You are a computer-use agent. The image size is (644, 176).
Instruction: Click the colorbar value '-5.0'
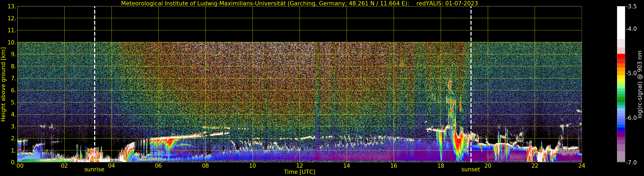click(x=631, y=73)
